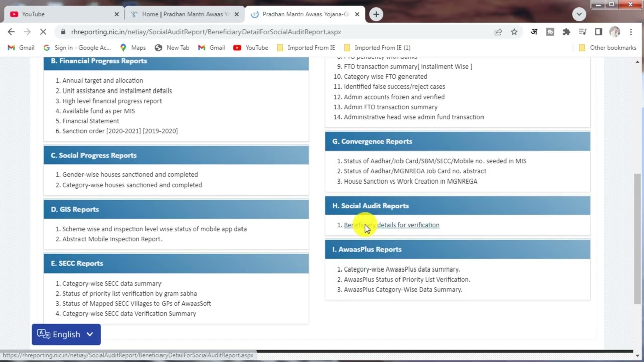Screen dimensions: 644x362
Task: Open Administrative head wise admin fund transaction
Action: 414,117
